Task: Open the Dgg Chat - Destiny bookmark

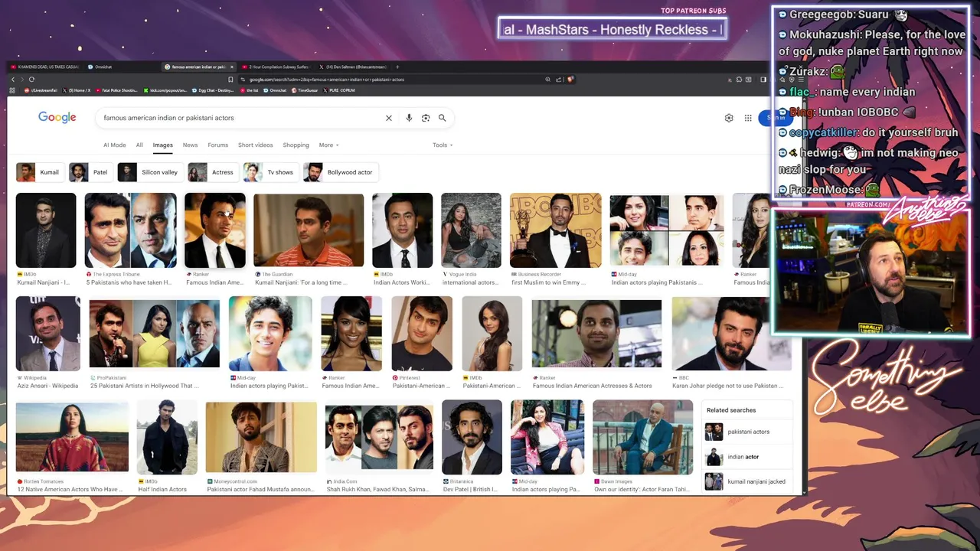Action: (212, 90)
